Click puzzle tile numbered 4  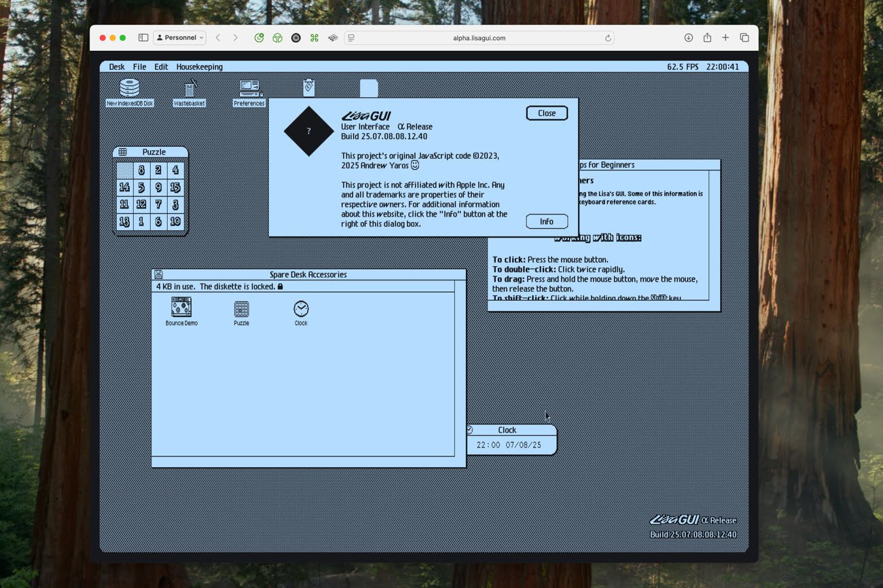coord(175,170)
